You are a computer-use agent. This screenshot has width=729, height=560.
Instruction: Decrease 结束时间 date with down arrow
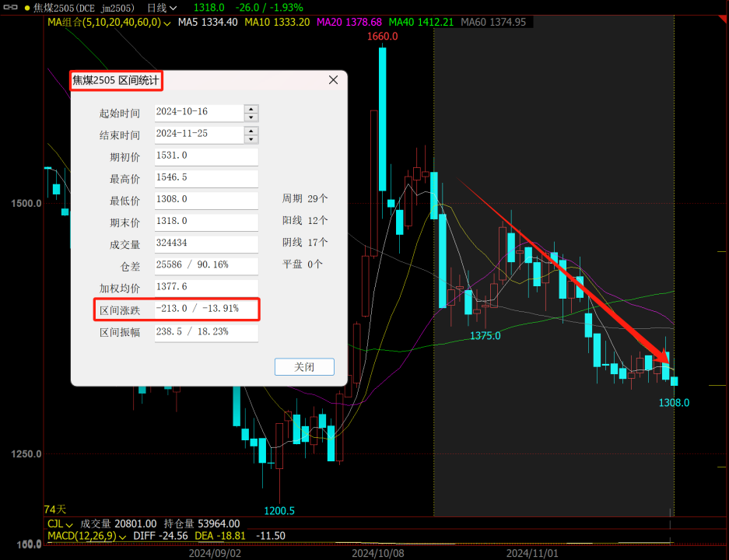(251, 139)
